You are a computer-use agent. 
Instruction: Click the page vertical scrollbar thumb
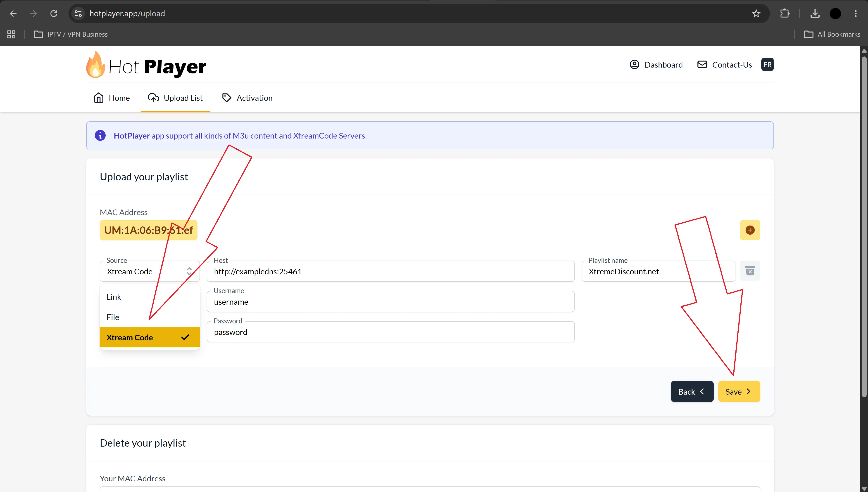864,226
